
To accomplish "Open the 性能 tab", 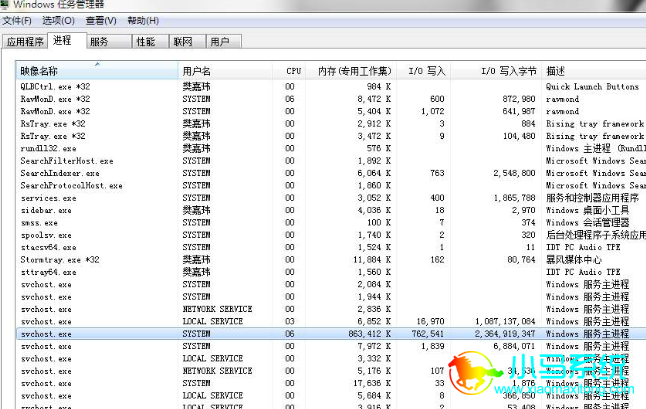I will coord(150,42).
